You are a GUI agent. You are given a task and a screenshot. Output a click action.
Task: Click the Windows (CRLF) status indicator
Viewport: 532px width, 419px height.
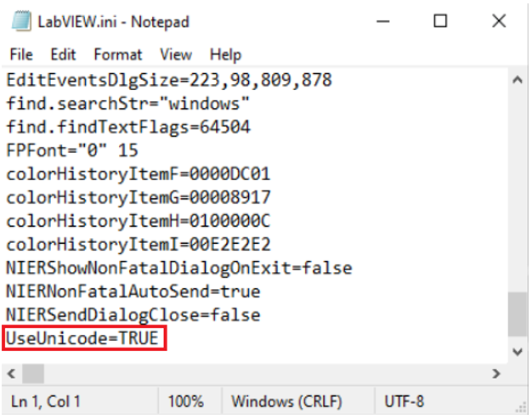coord(286,401)
